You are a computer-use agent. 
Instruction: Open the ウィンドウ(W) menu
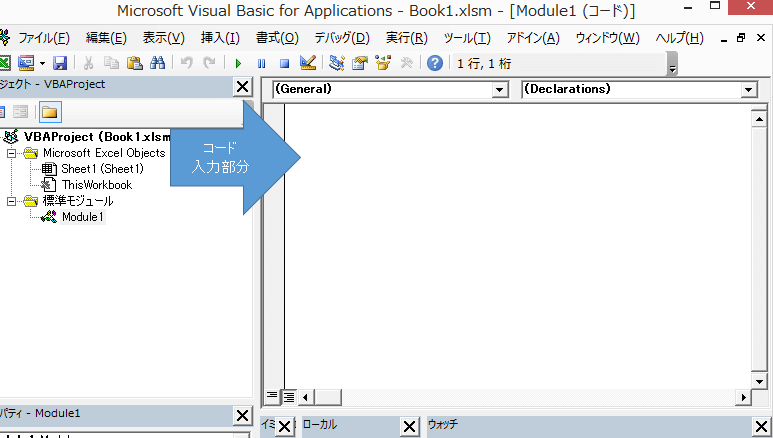[x=607, y=38]
